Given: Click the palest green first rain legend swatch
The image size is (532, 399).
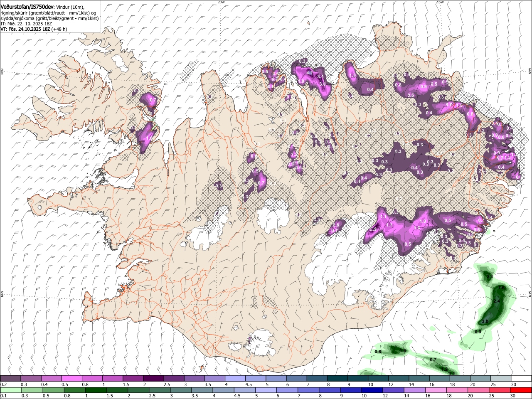Looking at the screenshot, I should coord(10,390).
